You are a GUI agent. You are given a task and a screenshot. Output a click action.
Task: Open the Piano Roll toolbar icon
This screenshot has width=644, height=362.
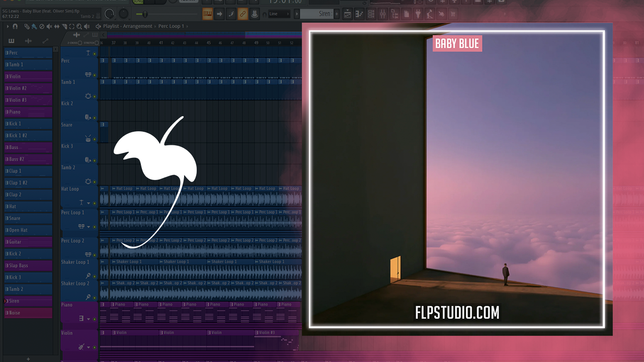coord(359,14)
